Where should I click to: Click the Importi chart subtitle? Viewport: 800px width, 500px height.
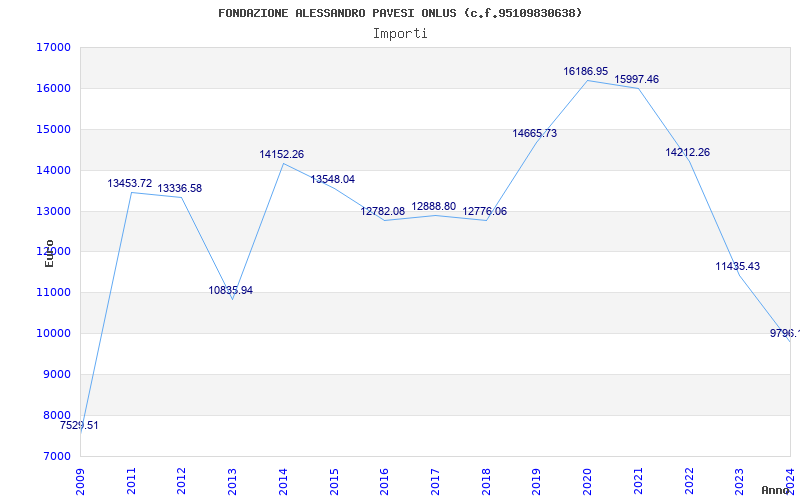tap(400, 34)
